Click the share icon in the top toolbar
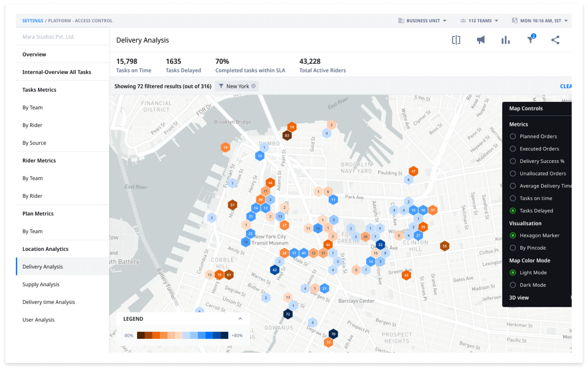The height and width of the screenshot is (370, 588). [555, 40]
